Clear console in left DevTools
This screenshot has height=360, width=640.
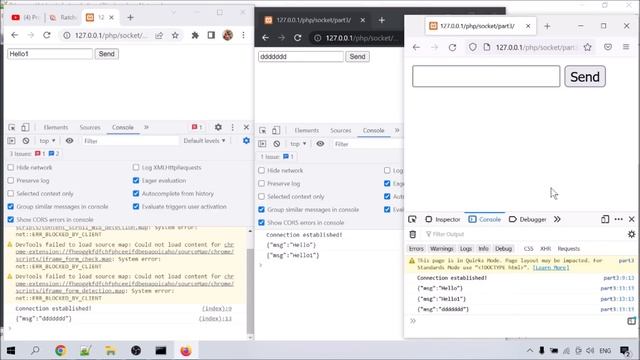(x=26, y=141)
